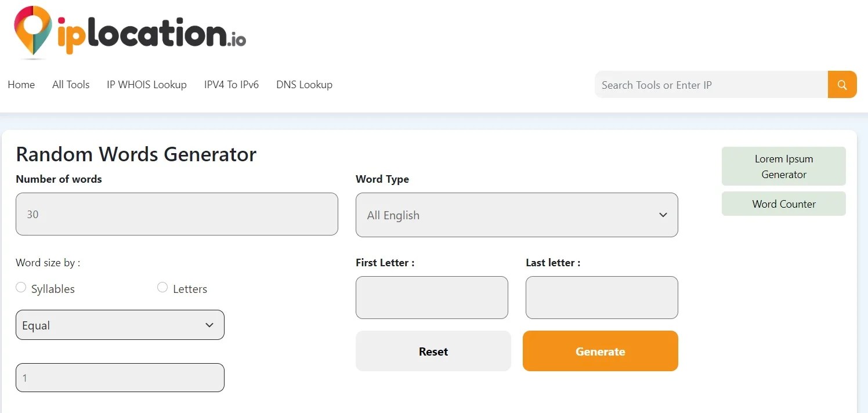Open the Word Counter tool
Viewport: 868px width, 413px height.
(x=783, y=204)
